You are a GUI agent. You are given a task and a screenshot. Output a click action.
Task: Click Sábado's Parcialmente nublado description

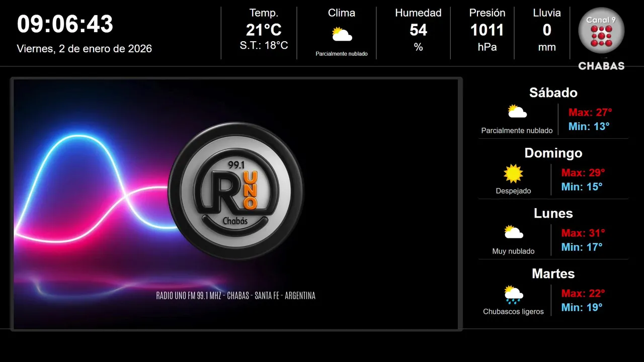click(517, 131)
